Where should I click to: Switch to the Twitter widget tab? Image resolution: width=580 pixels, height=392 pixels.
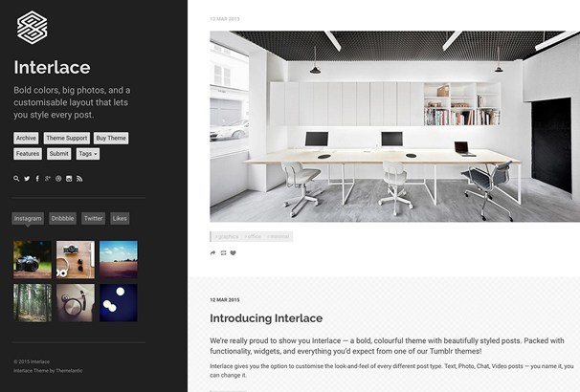pos(93,218)
